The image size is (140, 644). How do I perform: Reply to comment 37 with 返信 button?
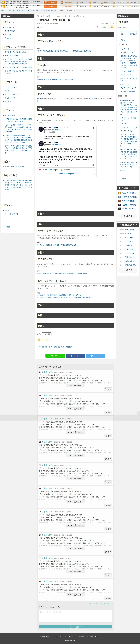(x=108, y=575)
